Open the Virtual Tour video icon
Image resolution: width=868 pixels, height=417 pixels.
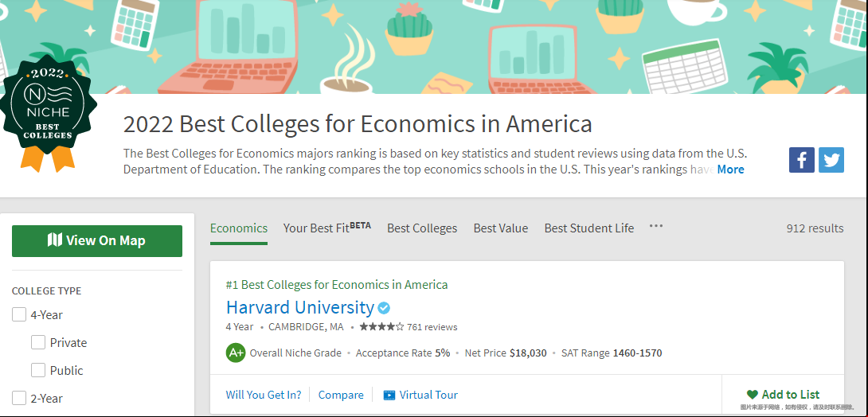(389, 395)
